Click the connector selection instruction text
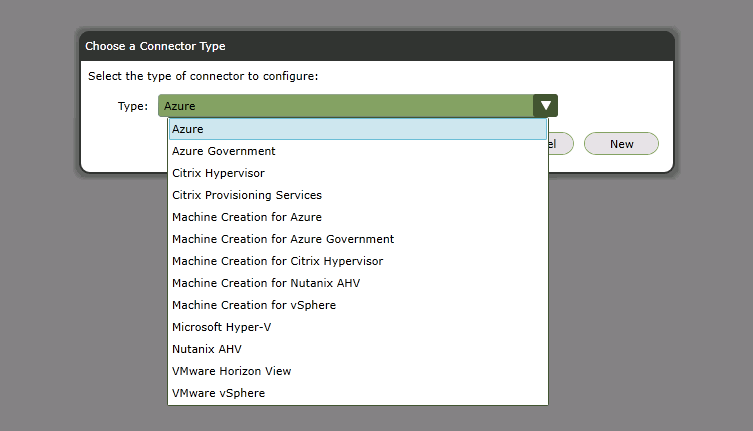The height and width of the screenshot is (431, 753). pos(203,76)
